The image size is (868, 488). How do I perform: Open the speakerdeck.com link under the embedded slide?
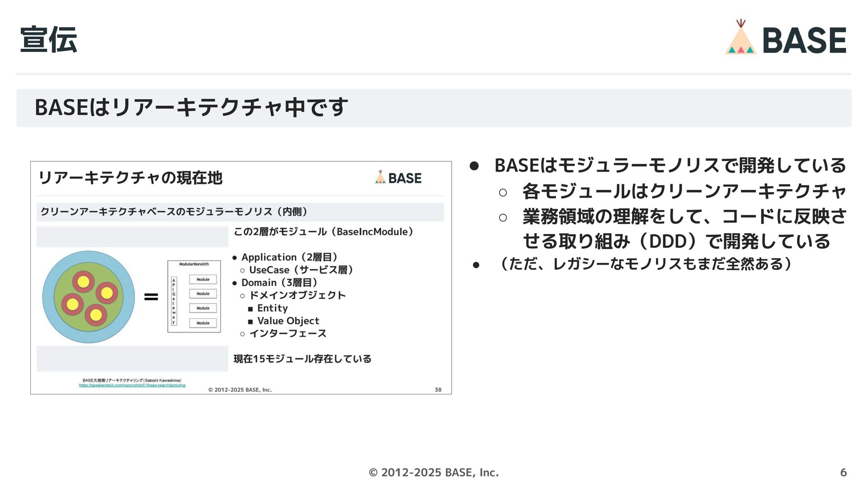[x=132, y=385]
